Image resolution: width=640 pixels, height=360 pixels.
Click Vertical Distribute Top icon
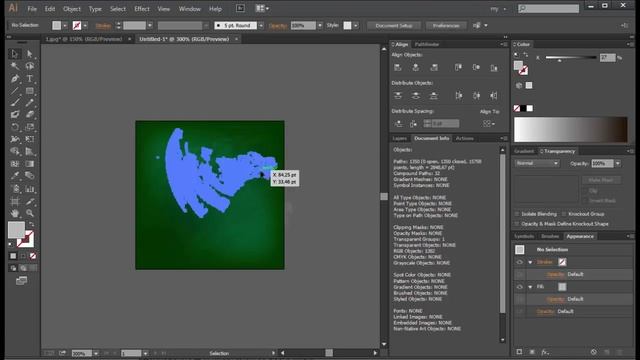pyautogui.click(x=398, y=96)
